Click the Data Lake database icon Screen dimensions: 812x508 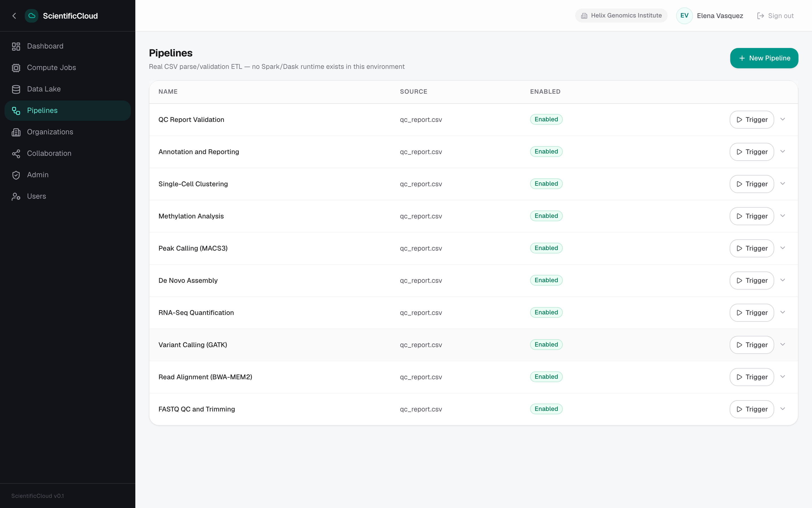[16, 89]
